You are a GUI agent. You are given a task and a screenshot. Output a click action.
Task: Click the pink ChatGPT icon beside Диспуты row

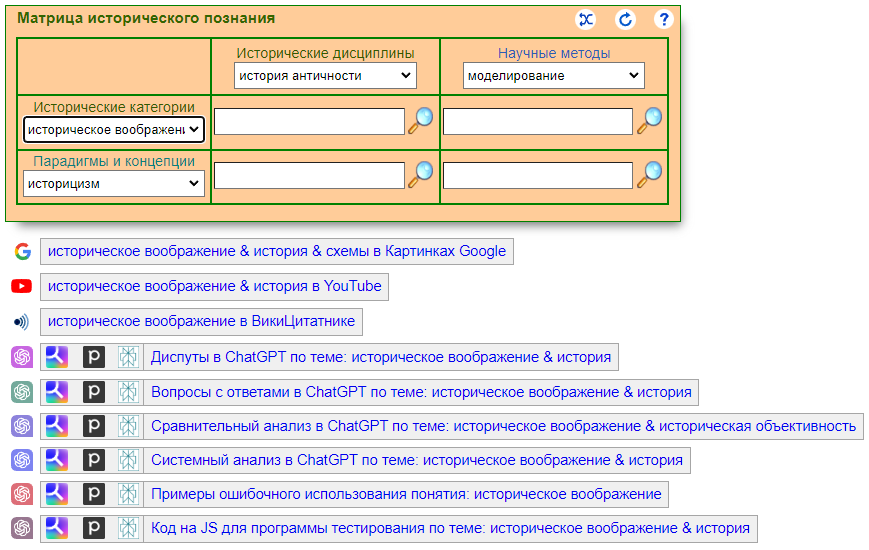[x=22, y=357]
